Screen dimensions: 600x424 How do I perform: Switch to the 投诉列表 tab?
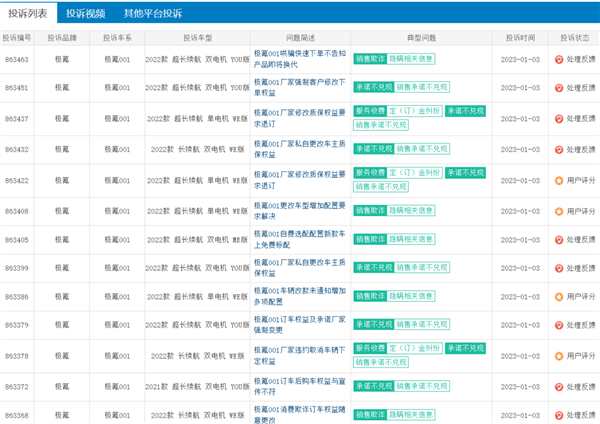[28, 13]
